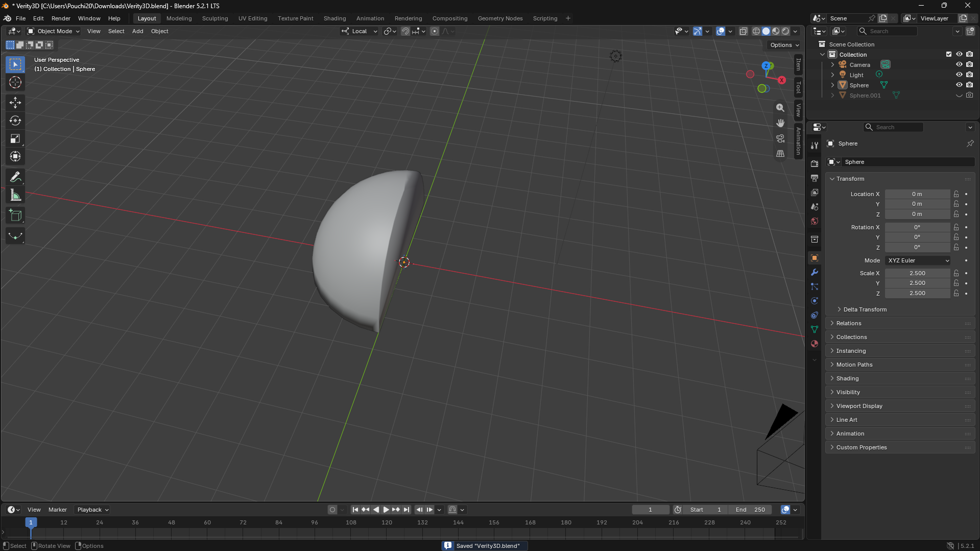This screenshot has height=551, width=980.
Task: Select the Add Cube tool
Action: pos(15,215)
